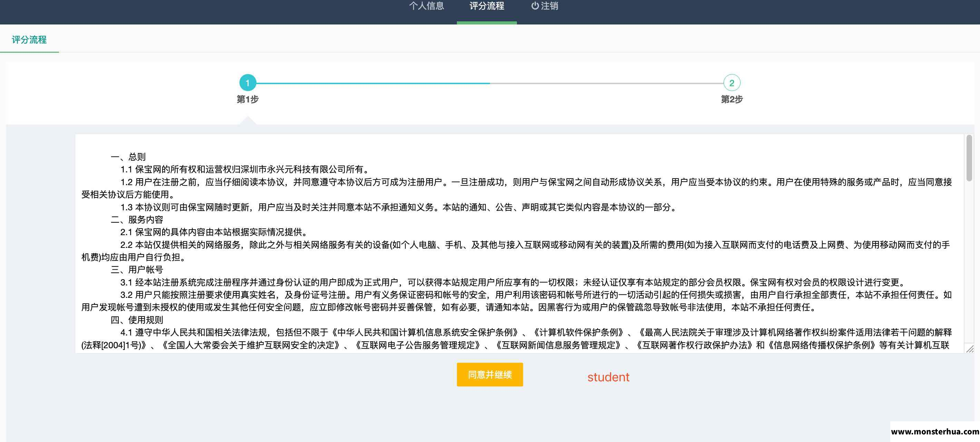The image size is (980, 442).
Task: Click clause 2.2 about network service fees
Action: (516, 251)
